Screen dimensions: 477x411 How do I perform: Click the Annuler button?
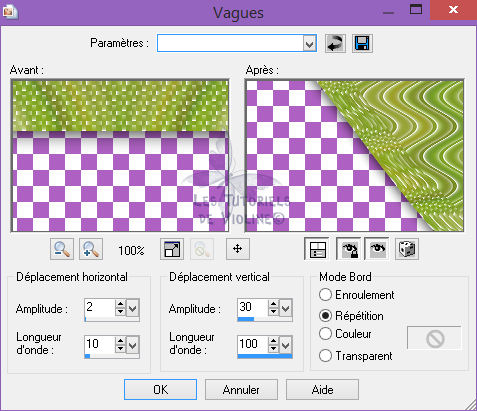[x=241, y=389]
